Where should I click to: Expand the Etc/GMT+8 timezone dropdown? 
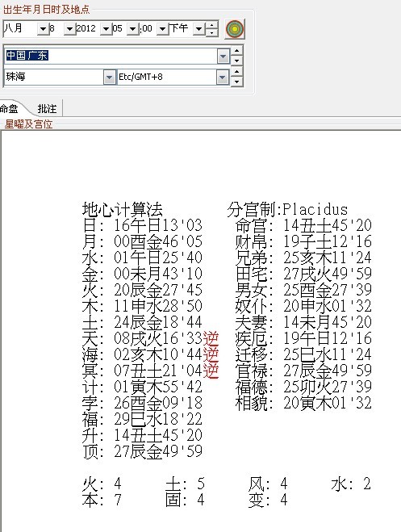[223, 77]
